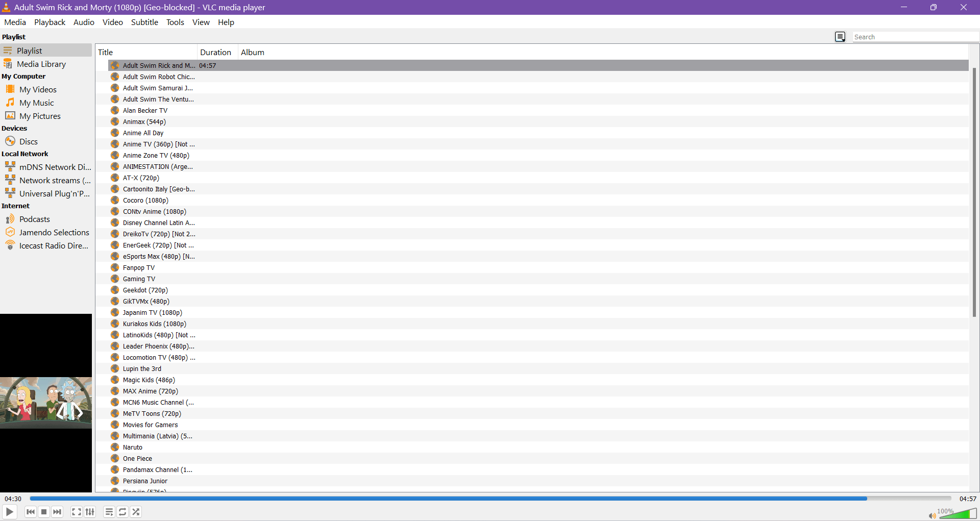Screen dimensions: 980x521
Task: Select Movies for Gamers playlist item
Action: coord(538,425)
